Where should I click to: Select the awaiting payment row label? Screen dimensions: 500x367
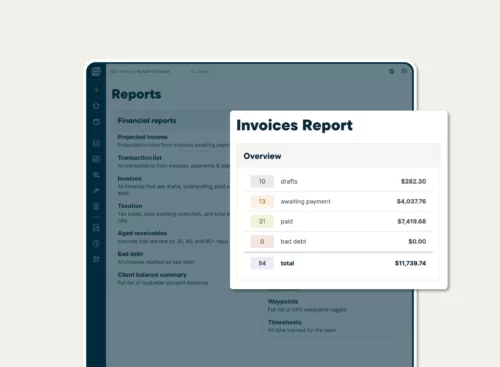point(306,202)
